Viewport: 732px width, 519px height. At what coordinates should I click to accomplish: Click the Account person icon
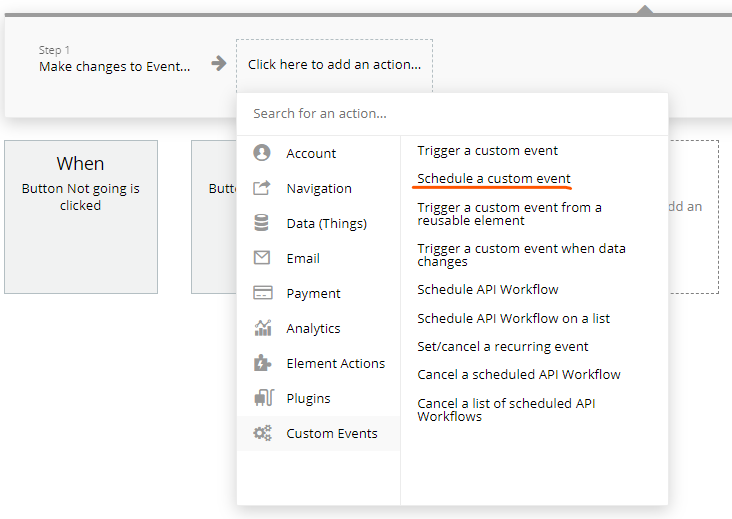pyautogui.click(x=262, y=153)
